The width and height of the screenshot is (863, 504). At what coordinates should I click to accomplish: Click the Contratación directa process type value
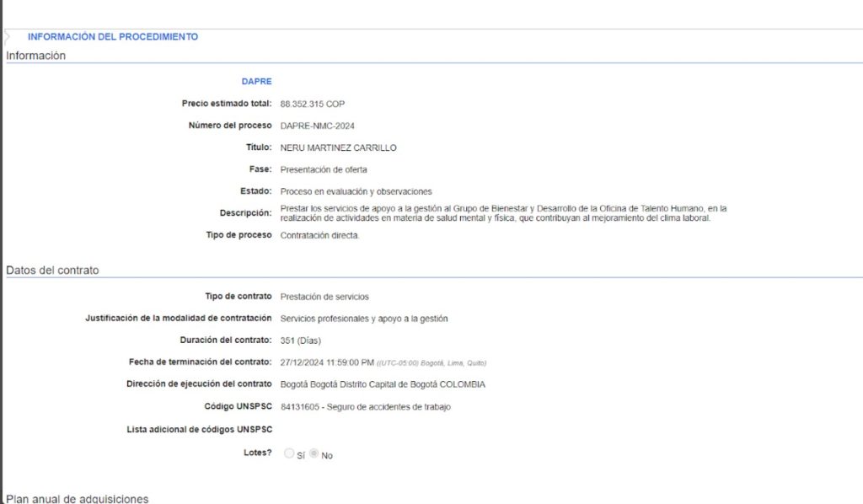[x=319, y=235]
